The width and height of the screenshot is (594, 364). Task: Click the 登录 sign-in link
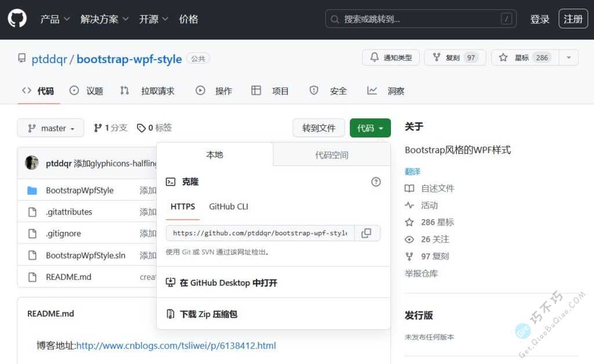click(539, 19)
